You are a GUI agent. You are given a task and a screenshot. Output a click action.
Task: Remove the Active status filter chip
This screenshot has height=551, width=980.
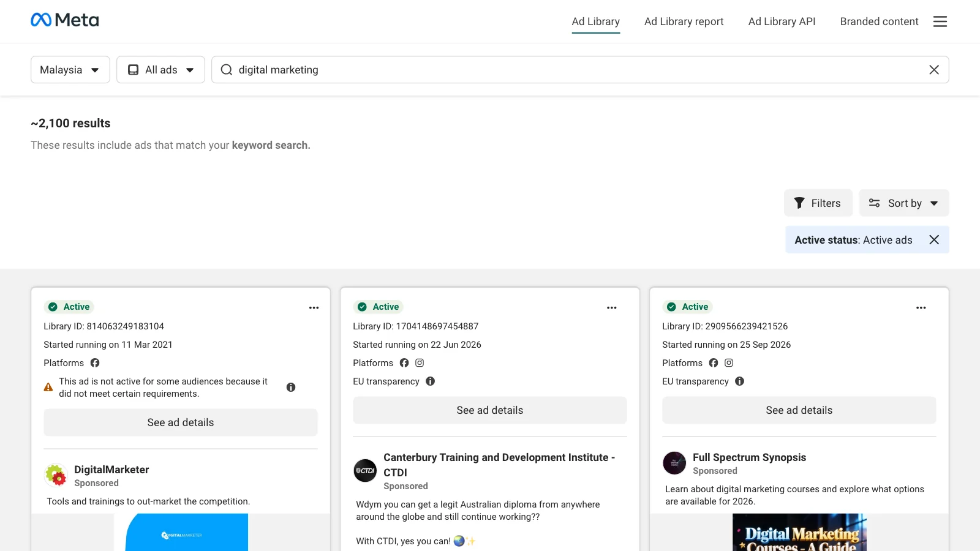pyautogui.click(x=934, y=240)
